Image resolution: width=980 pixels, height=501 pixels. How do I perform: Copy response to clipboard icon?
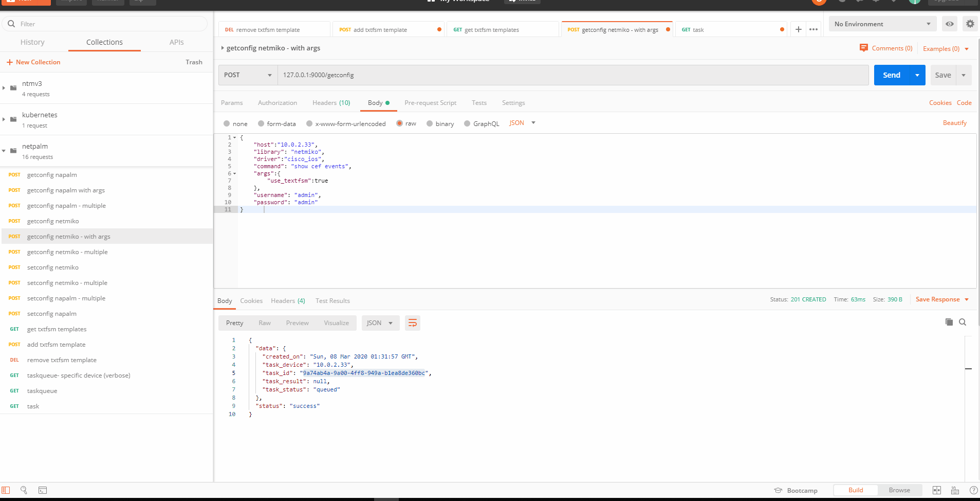949,322
